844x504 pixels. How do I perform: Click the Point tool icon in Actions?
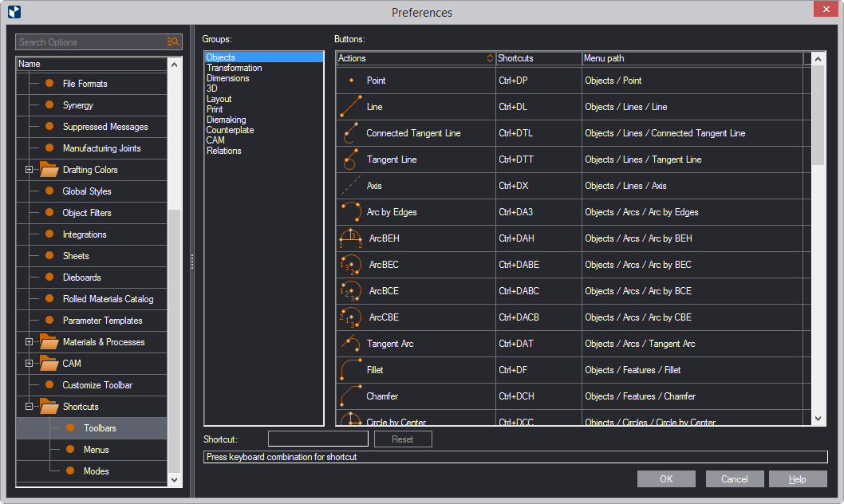coord(351,81)
